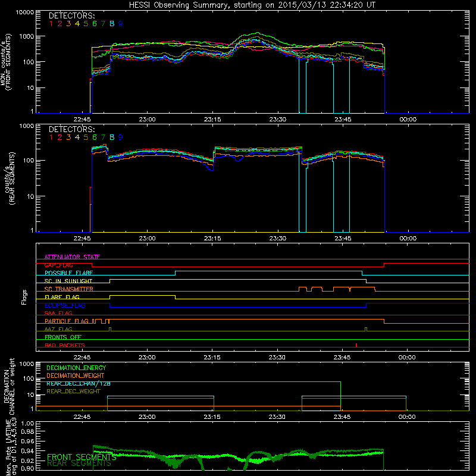Click the counts/s (REAR SEGMENTS) axis title
The width and height of the screenshot is (476, 476).
pos(10,178)
